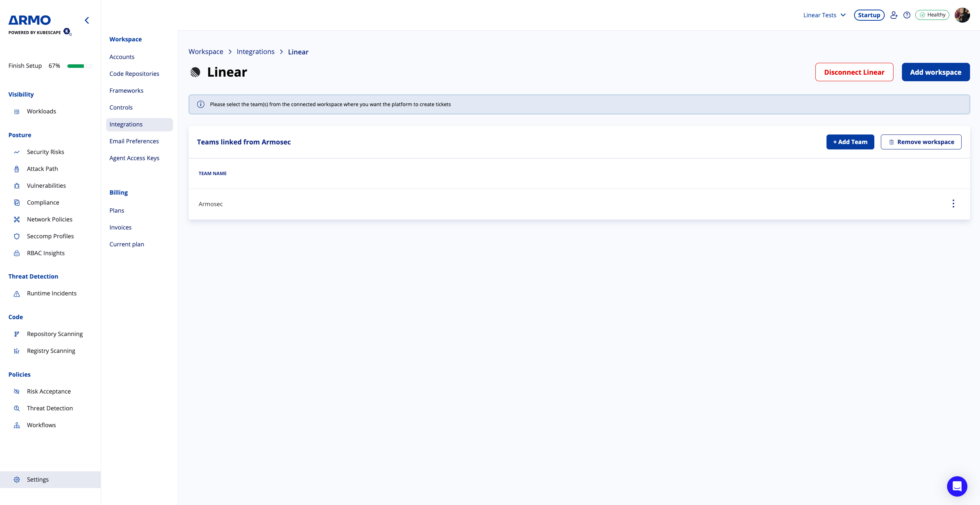Open the help question mark icon
Screen dimensions: 980x505
(x=906, y=15)
